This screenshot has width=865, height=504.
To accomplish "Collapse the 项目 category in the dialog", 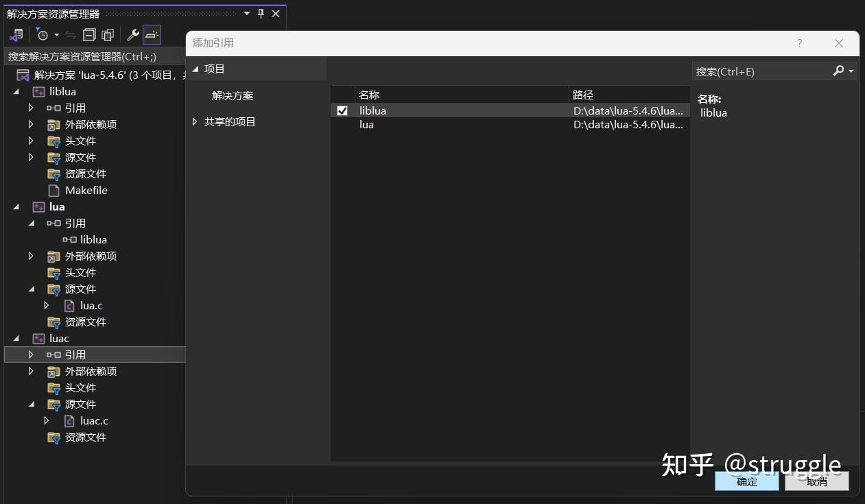I will pos(195,69).
